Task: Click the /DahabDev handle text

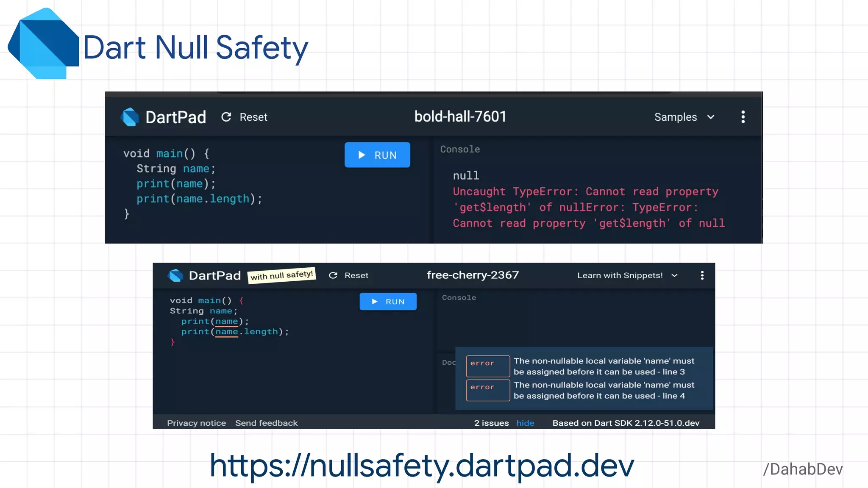Action: point(803,469)
